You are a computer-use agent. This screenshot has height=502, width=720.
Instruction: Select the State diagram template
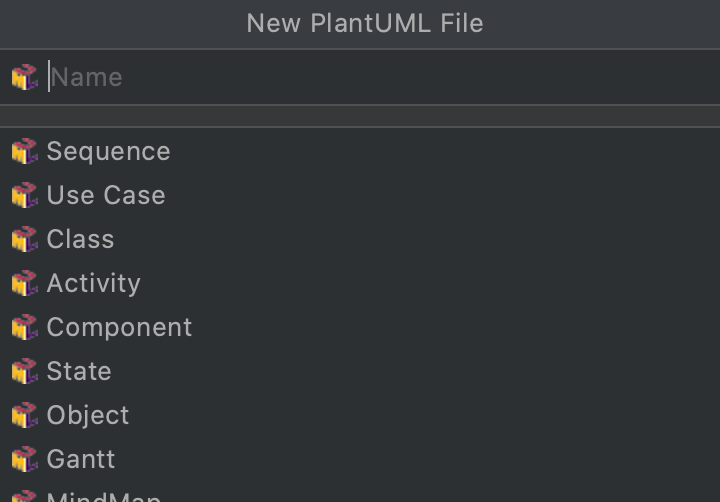click(x=79, y=371)
